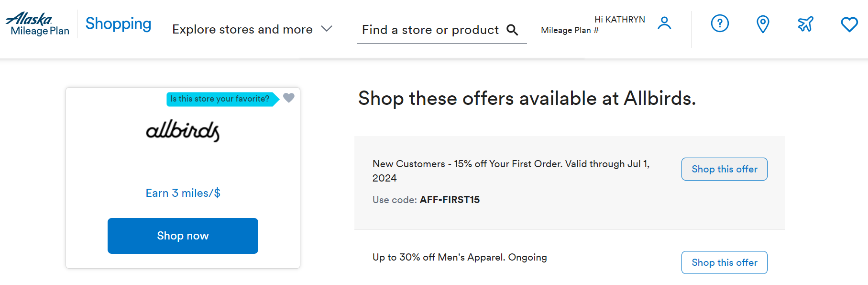Click the account profile icon
The height and width of the screenshot is (285, 868).
[x=664, y=22]
